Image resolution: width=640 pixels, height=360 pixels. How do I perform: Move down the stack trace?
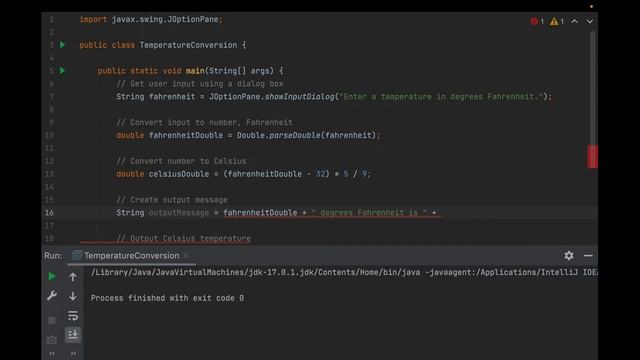[x=73, y=296]
